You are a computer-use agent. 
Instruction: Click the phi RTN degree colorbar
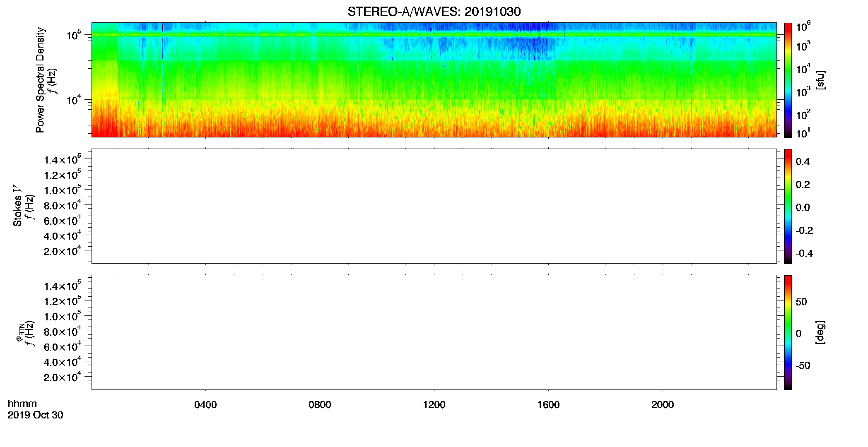pyautogui.click(x=788, y=332)
